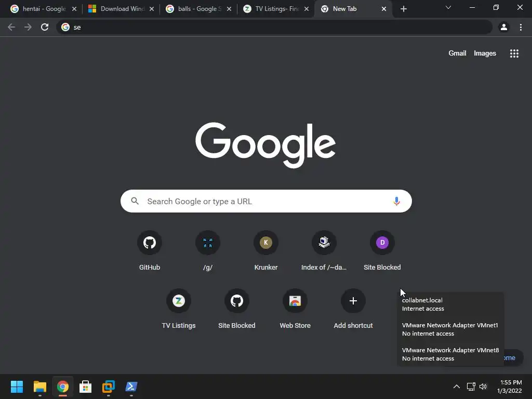Open Microsoft Store from taskbar
Screen dimensions: 532x399
(86, 387)
